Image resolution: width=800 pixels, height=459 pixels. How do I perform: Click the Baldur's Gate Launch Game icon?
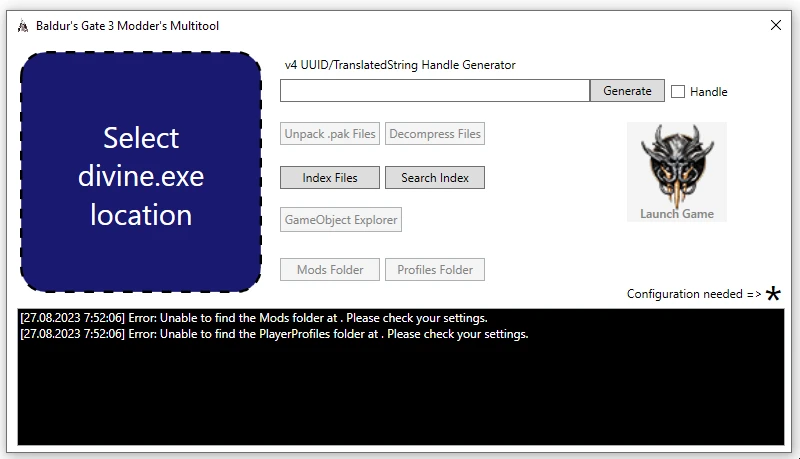click(x=677, y=172)
